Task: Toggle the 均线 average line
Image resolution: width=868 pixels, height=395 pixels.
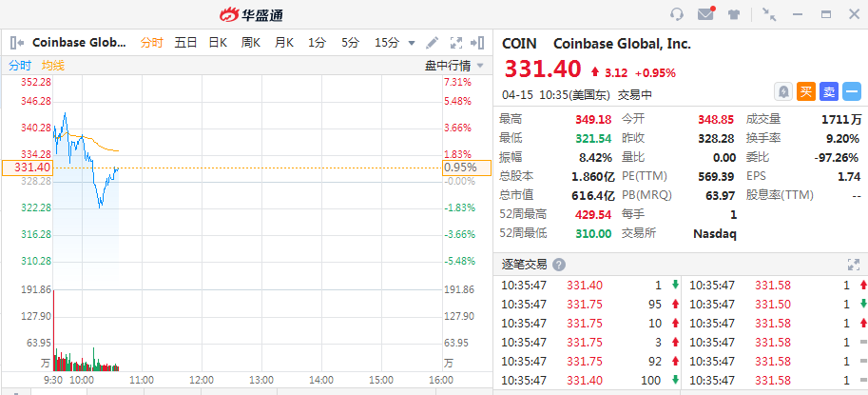Action: point(53,65)
